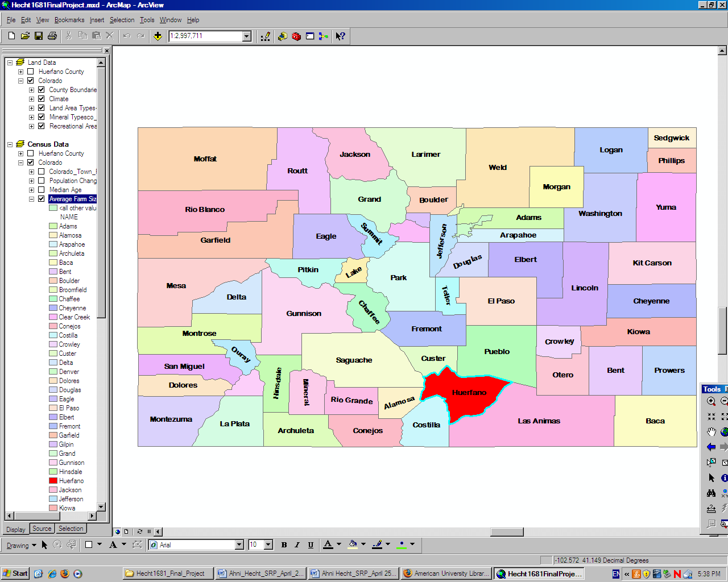Open the ArcToolbox window icon

pyautogui.click(x=296, y=36)
